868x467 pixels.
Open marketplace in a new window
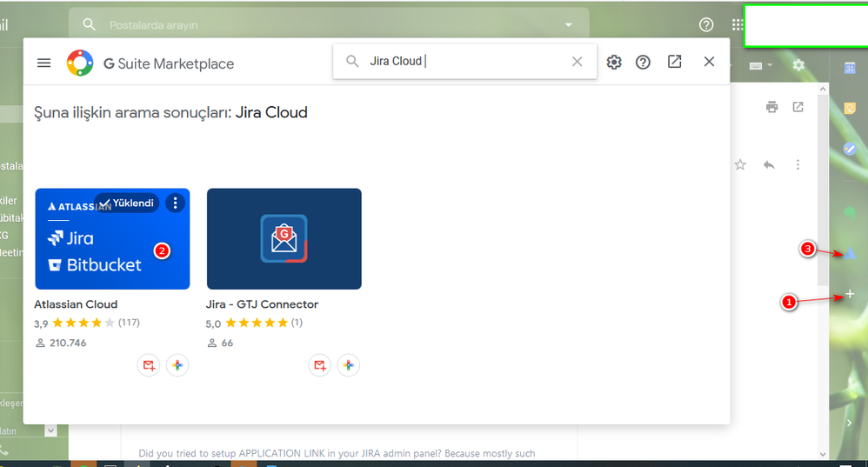(x=674, y=62)
